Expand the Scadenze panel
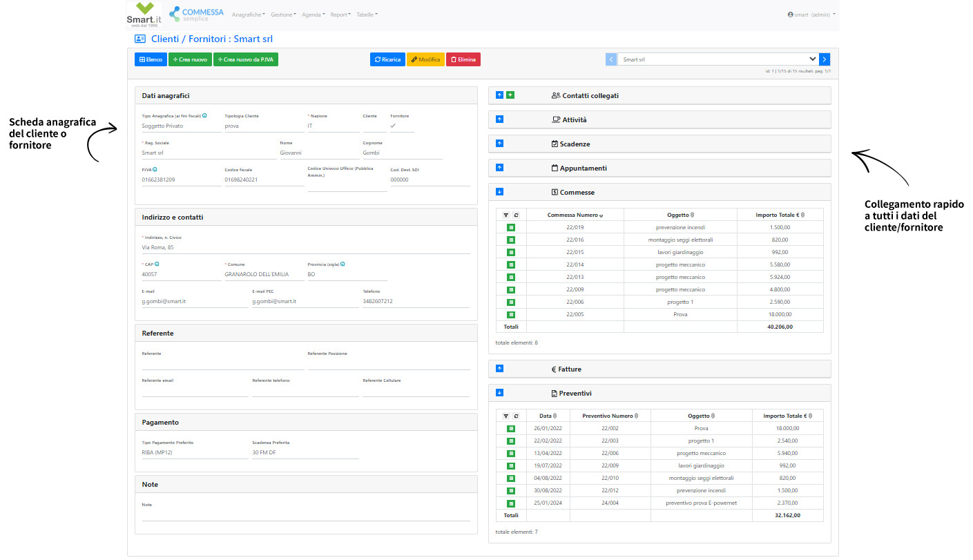The height and width of the screenshot is (560, 973). (500, 144)
